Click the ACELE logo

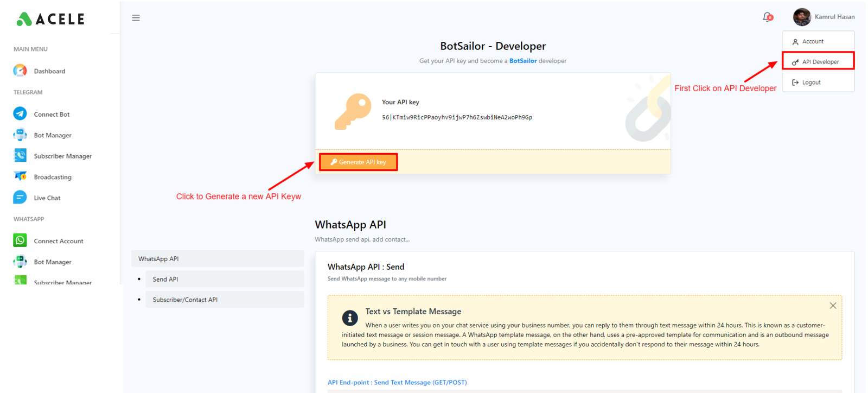pyautogui.click(x=50, y=19)
